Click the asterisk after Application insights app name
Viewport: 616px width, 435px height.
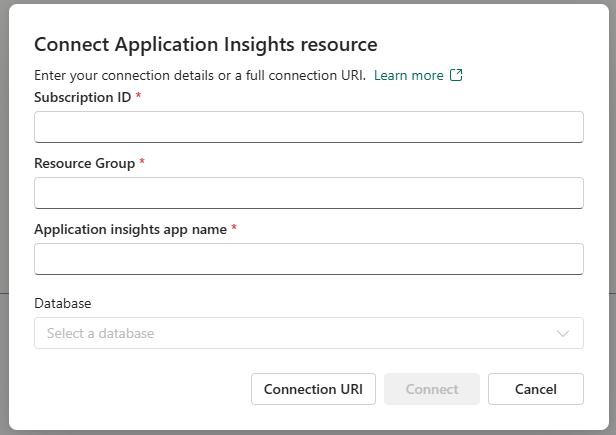coord(234,229)
